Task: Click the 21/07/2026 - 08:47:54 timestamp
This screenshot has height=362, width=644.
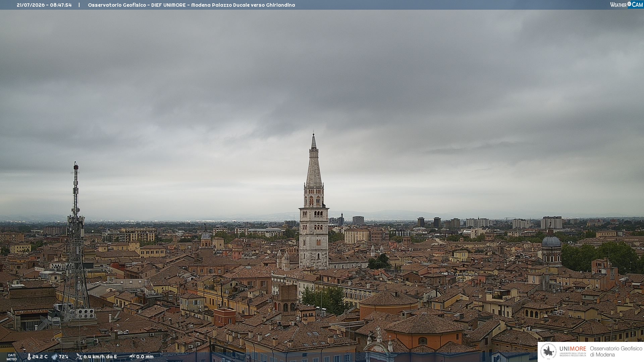Action: click(x=44, y=5)
